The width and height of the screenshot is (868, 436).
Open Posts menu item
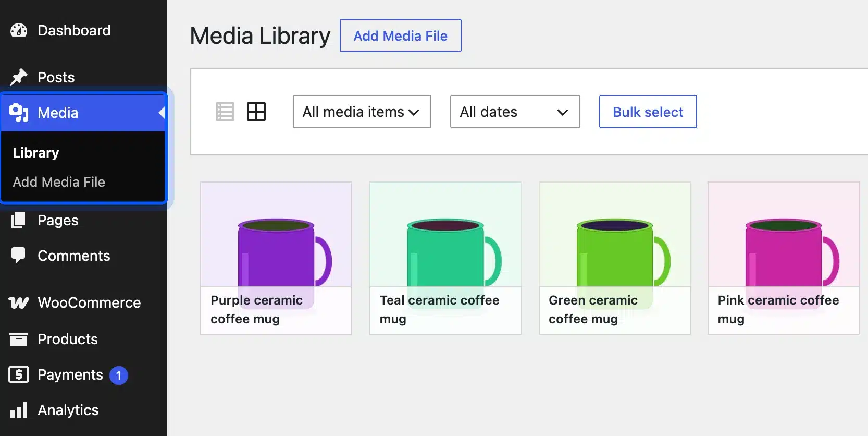click(x=83, y=77)
